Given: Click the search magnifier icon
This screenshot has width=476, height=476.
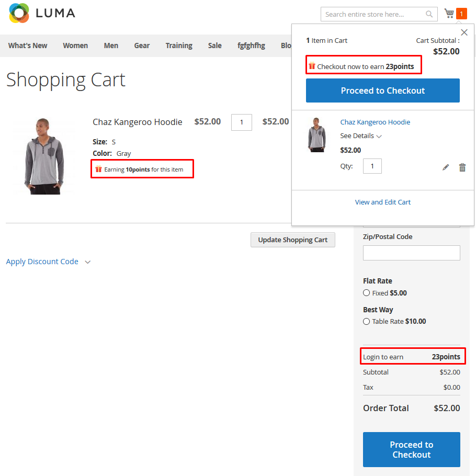Looking at the screenshot, I should 429,14.
